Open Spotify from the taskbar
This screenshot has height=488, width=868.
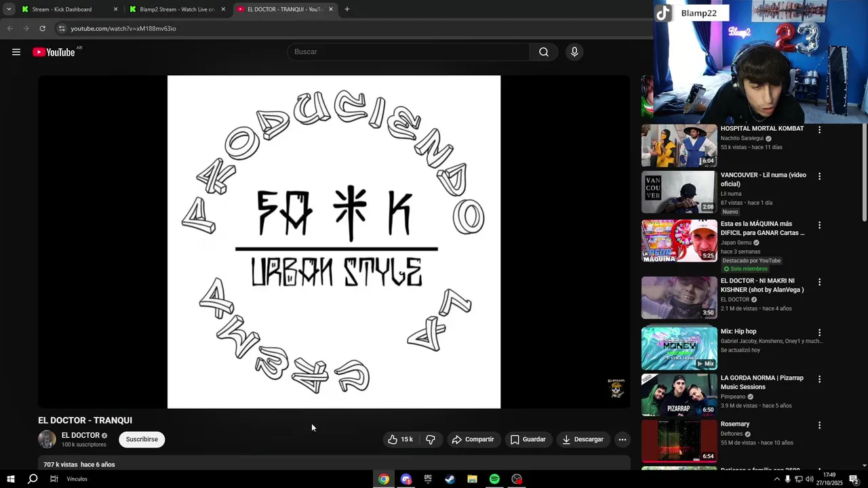pos(494,479)
